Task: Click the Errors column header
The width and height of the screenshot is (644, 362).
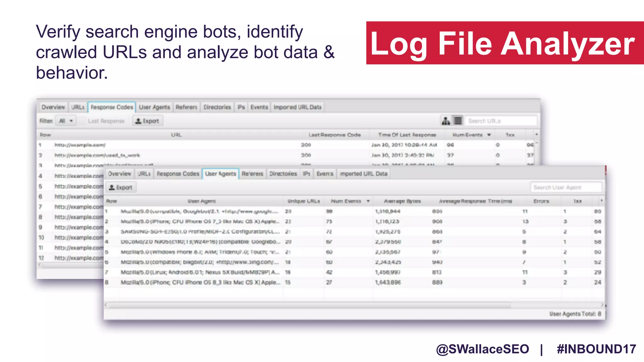Action: (x=541, y=201)
